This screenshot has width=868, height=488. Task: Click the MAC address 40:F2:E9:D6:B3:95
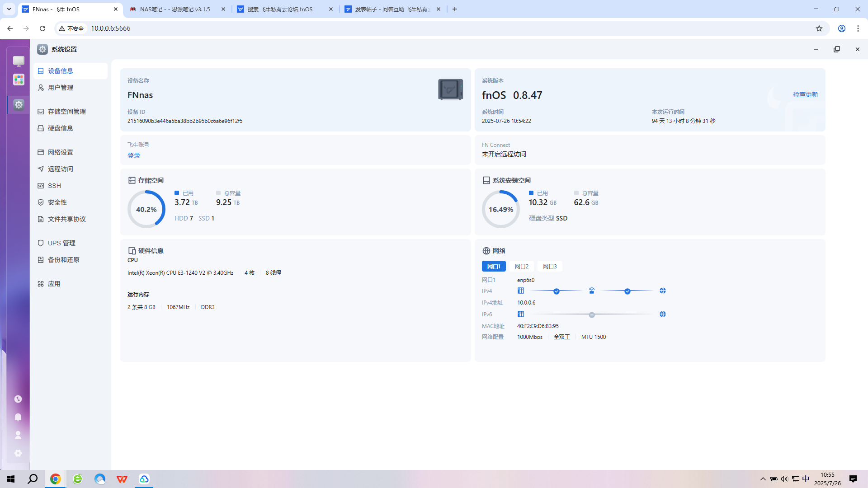coord(538,326)
